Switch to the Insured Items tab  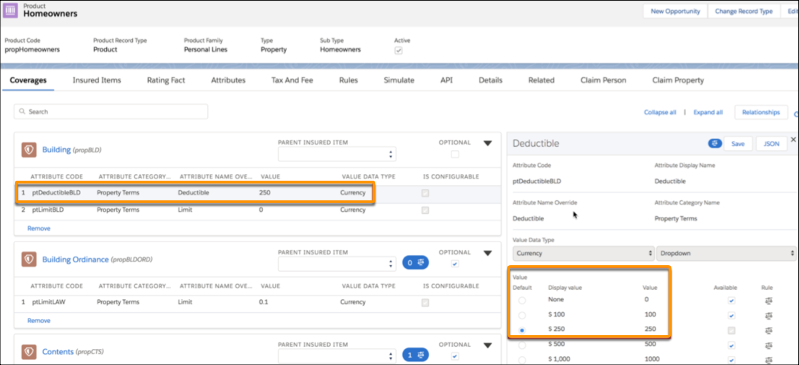click(x=97, y=80)
